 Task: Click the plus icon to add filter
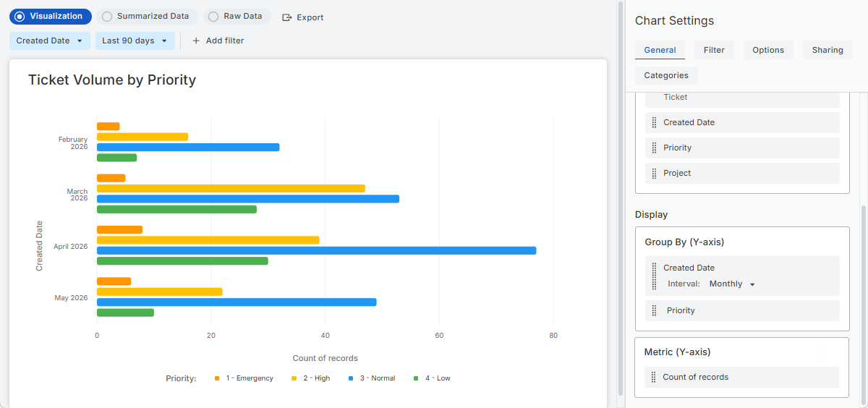click(x=196, y=41)
